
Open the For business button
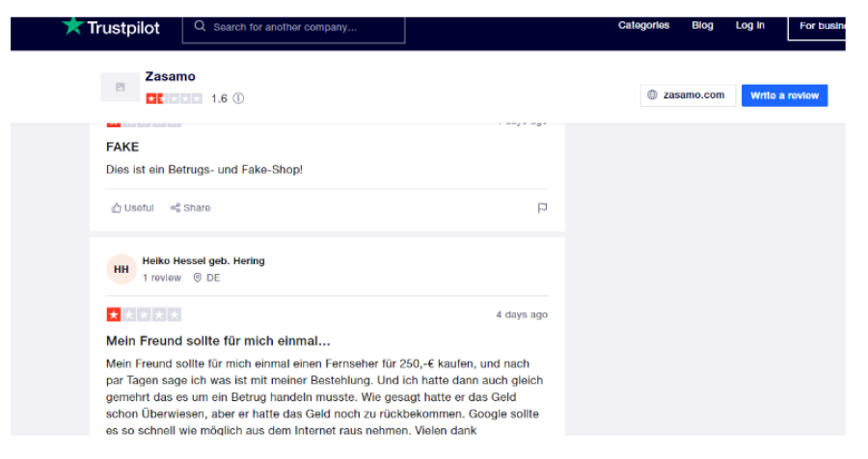[818, 26]
